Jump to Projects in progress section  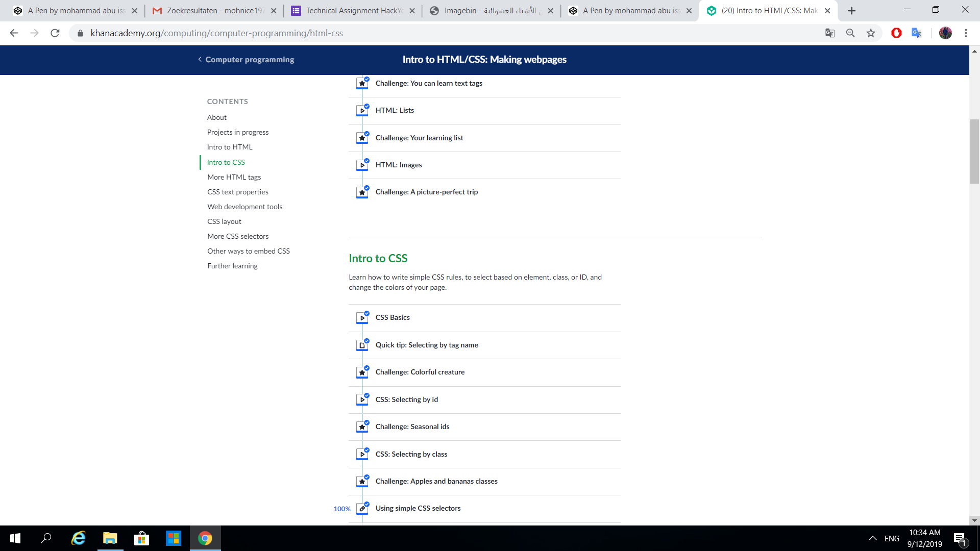237,132
